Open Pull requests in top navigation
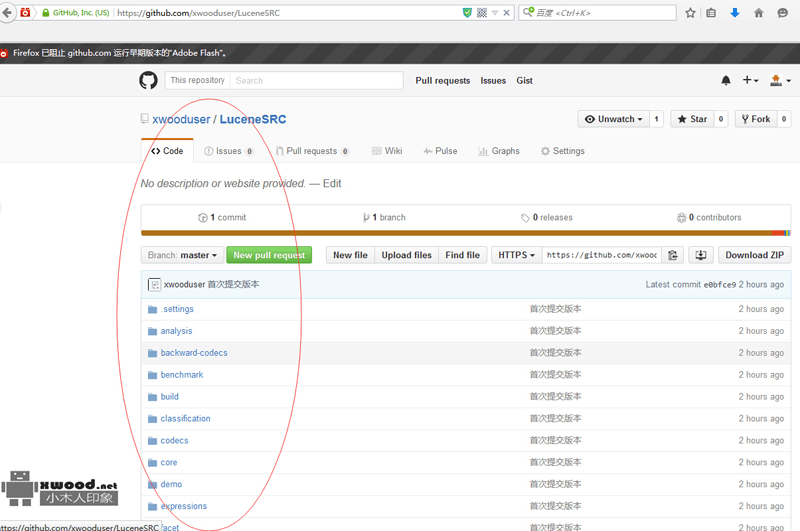The height and width of the screenshot is (531, 800). tap(442, 81)
